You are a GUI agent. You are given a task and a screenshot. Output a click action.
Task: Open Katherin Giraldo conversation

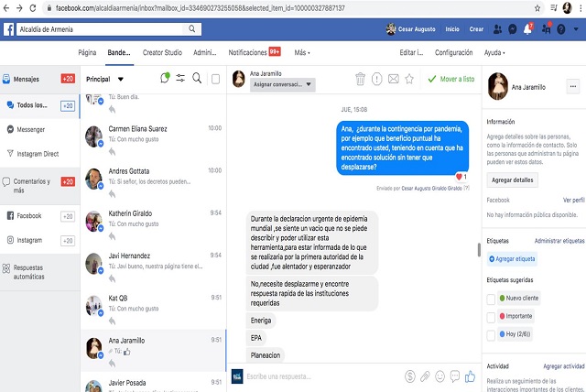153,223
